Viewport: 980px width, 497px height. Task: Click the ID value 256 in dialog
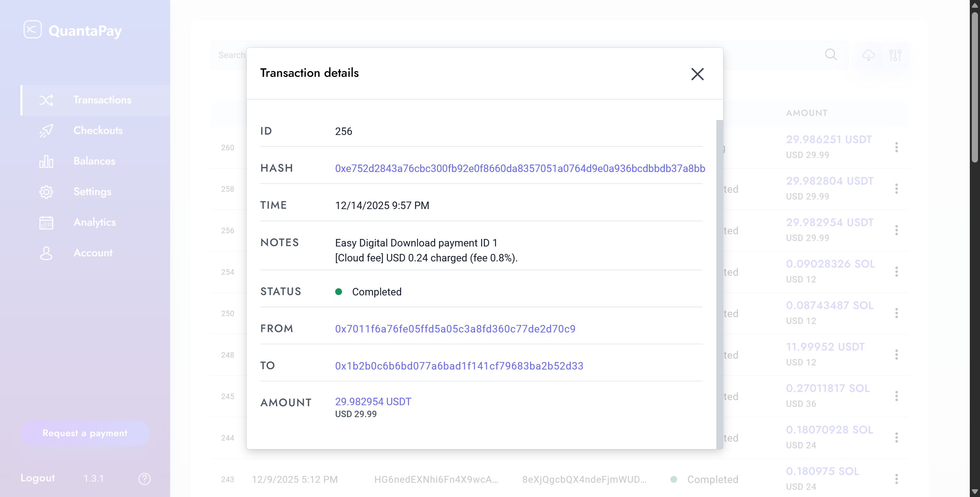(x=344, y=132)
